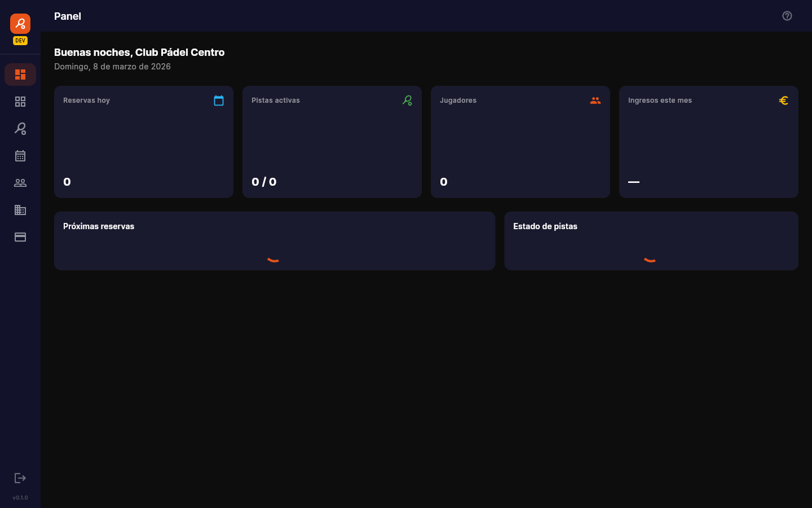The height and width of the screenshot is (508, 812).
Task: Click the yellow DEV badge
Action: pyautogui.click(x=20, y=40)
